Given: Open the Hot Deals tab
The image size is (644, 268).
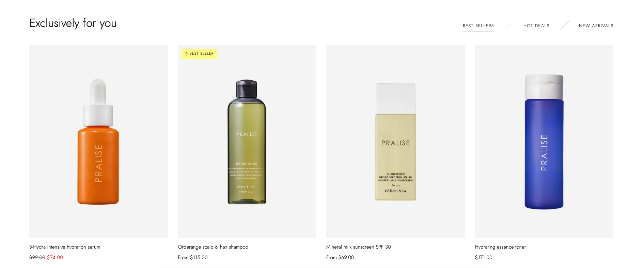Looking at the screenshot, I should point(536,26).
